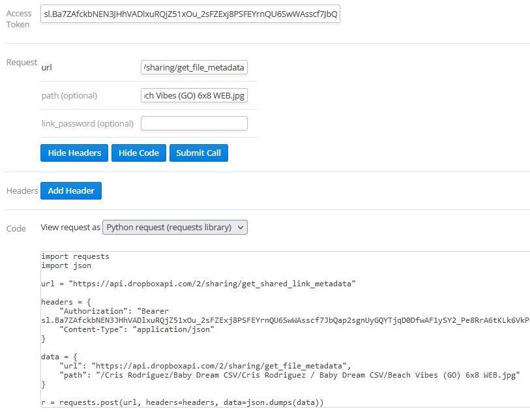
Task: Click the Content-Type application/json line
Action: coord(137,329)
